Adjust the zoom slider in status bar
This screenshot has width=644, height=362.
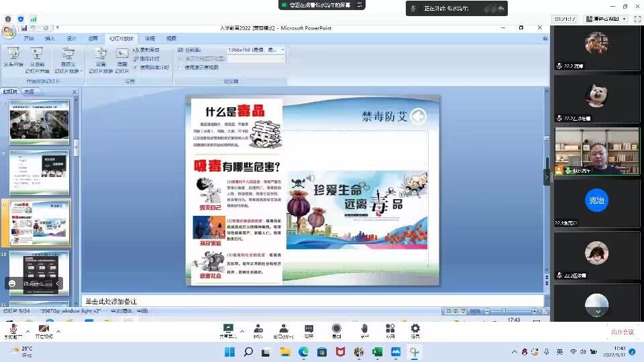[x=503, y=311]
